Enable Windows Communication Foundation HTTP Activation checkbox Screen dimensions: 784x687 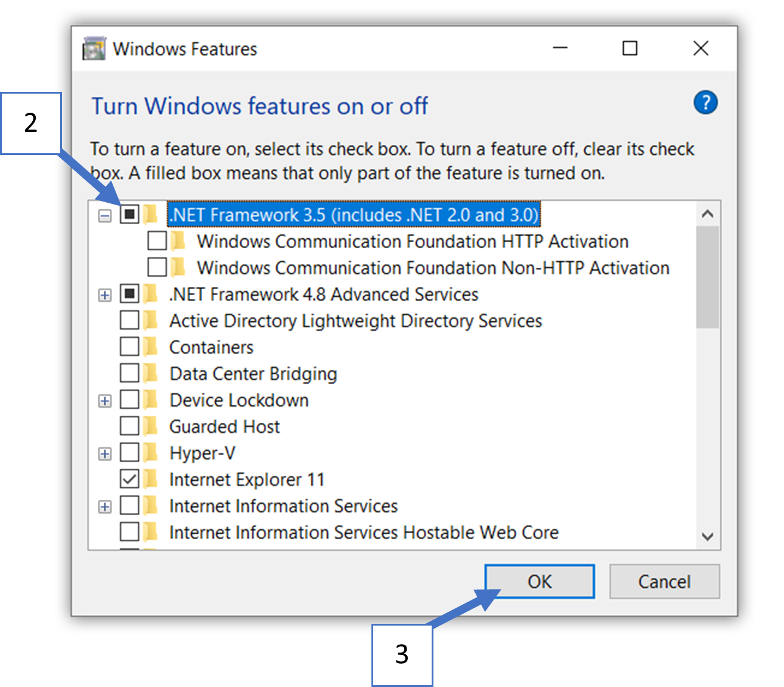click(157, 241)
